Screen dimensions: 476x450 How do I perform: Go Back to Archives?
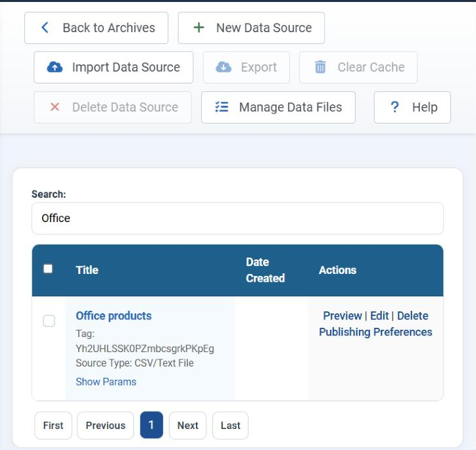pyautogui.click(x=96, y=28)
